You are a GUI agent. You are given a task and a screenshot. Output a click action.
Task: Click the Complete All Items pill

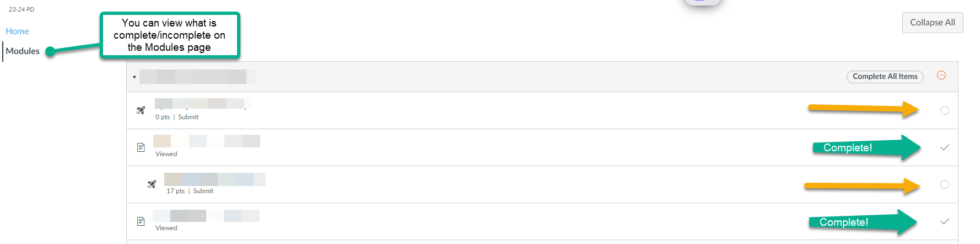click(885, 77)
